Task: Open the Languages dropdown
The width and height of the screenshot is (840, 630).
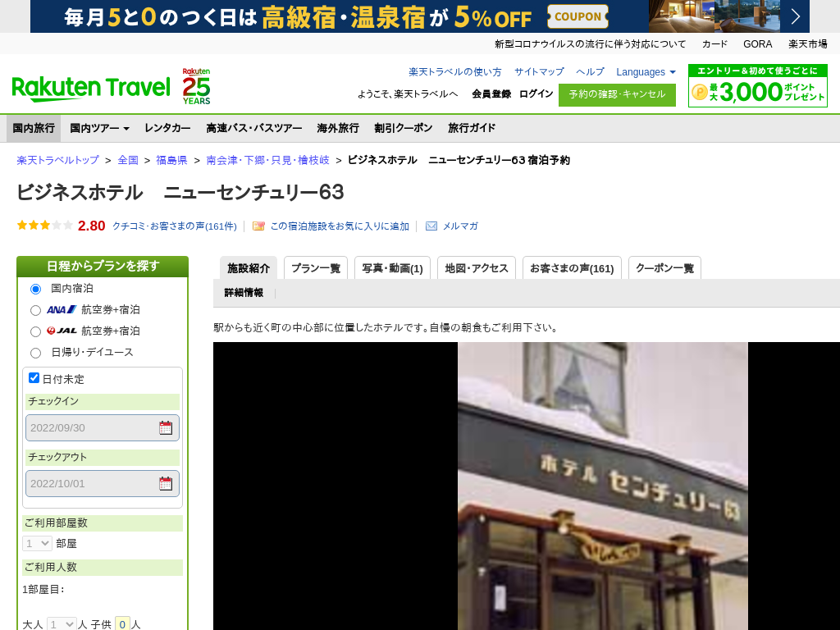Action: 646,72
